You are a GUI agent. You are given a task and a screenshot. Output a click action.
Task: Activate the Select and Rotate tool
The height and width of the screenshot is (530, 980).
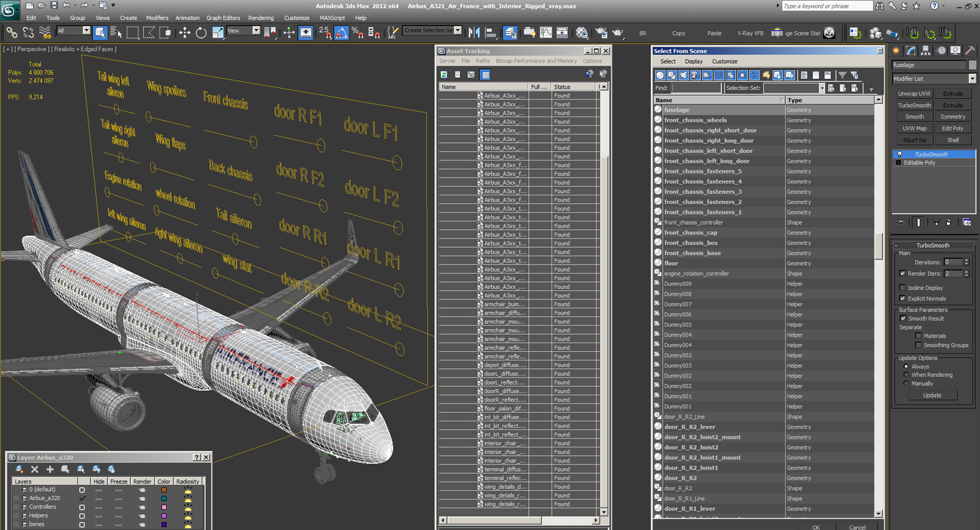[201, 32]
